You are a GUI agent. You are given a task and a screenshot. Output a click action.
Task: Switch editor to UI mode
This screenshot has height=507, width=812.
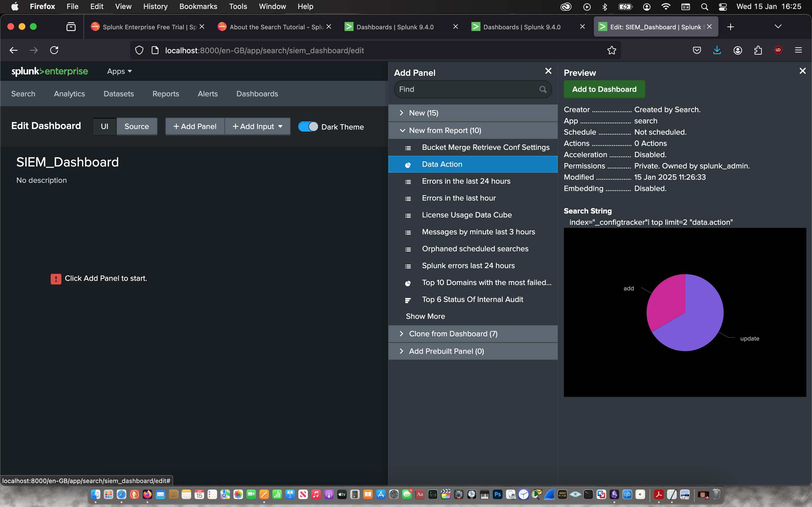click(104, 126)
